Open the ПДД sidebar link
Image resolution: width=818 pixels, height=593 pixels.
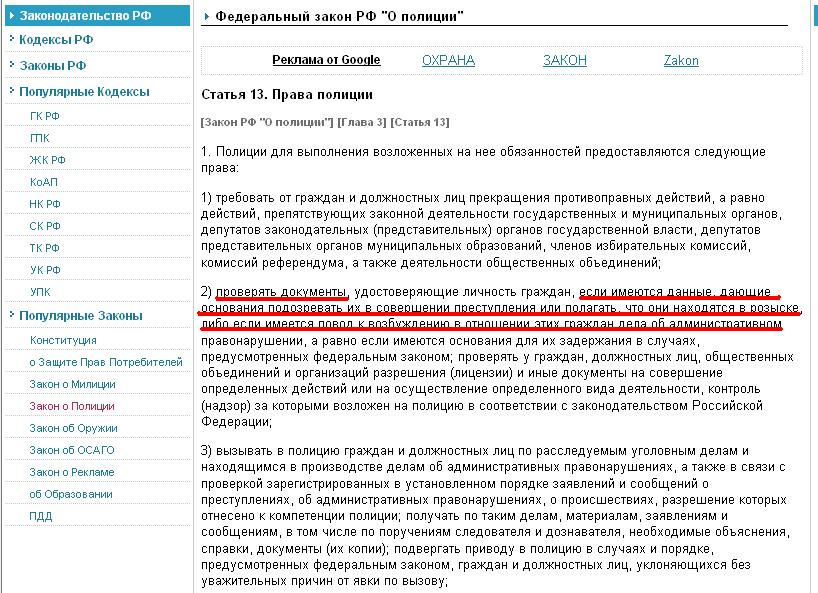(x=40, y=516)
